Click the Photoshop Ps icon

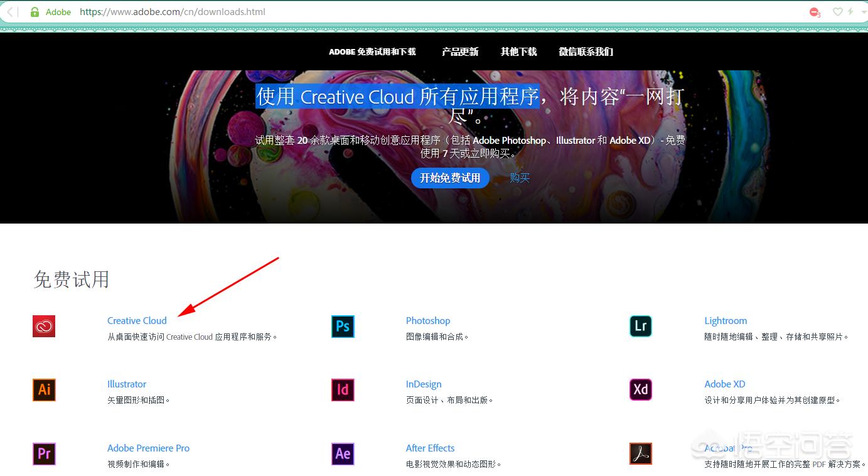[343, 326]
